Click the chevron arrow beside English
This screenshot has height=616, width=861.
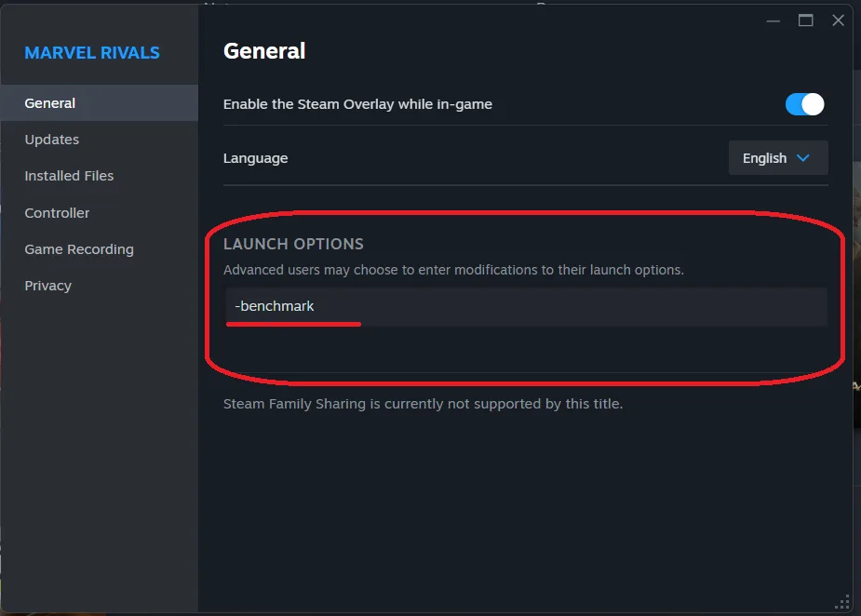click(802, 158)
